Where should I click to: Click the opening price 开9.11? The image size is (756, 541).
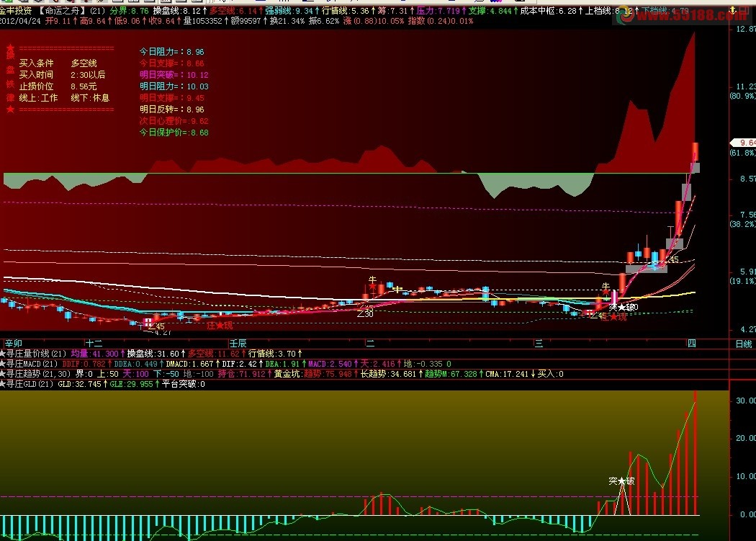(60, 21)
